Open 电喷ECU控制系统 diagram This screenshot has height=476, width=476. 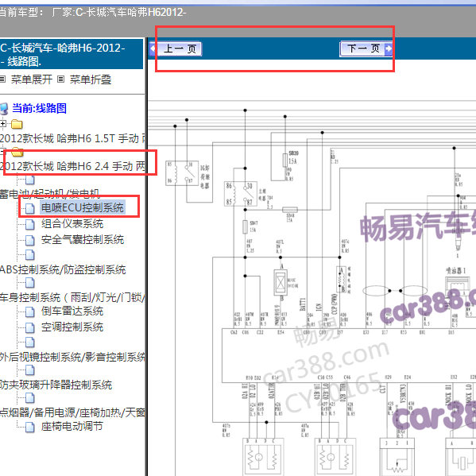[83, 207]
